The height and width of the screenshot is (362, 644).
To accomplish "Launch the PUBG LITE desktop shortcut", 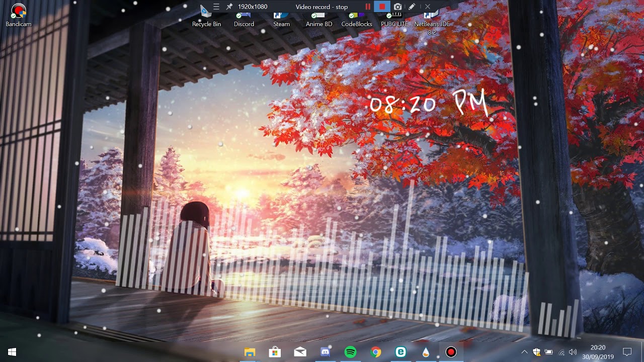I will [x=394, y=20].
